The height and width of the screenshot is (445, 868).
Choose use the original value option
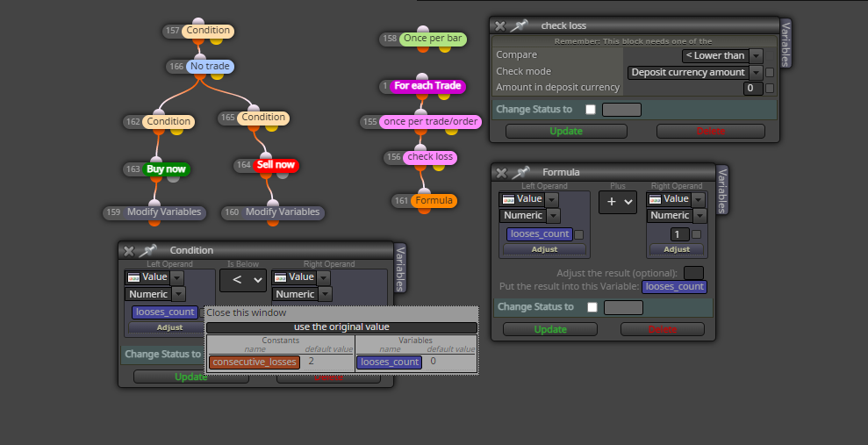(341, 327)
